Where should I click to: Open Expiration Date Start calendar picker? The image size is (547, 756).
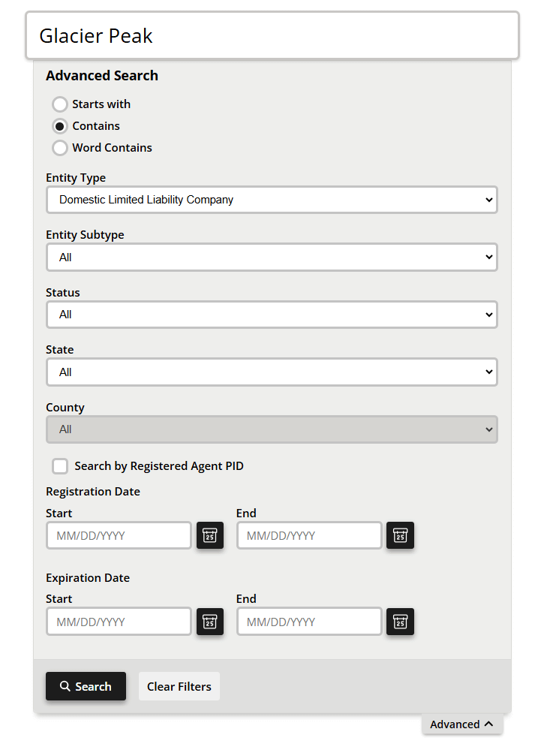[210, 622]
